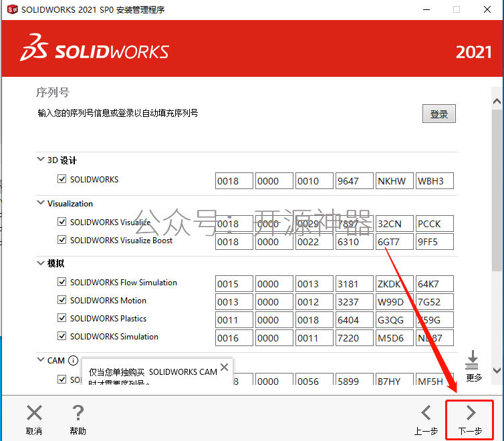Click Plastics serial field 6404

point(354,319)
